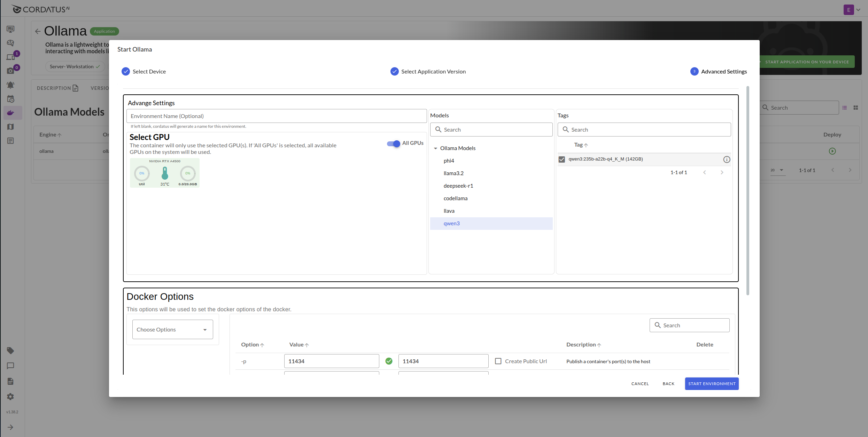Click the Cordatus logo in header
The image size is (868, 437).
point(40,9)
